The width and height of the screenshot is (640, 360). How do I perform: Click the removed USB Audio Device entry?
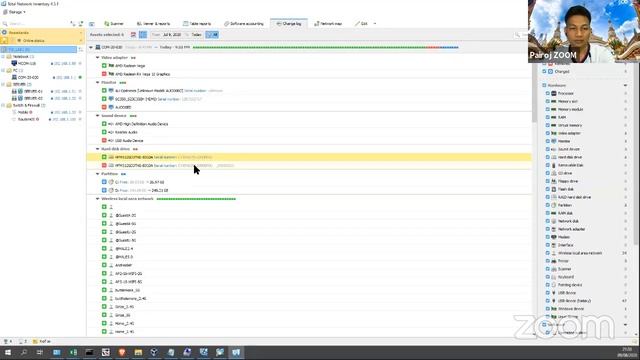tap(129, 141)
